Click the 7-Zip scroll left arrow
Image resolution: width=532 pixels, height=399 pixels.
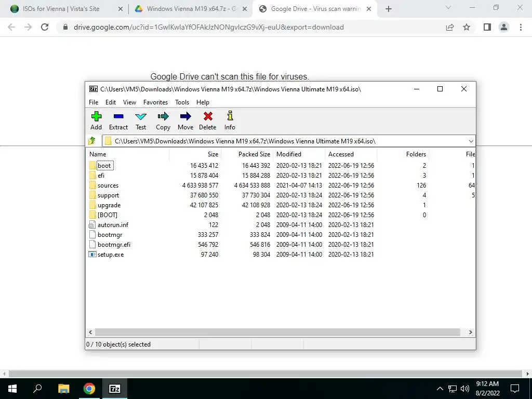pos(90,332)
